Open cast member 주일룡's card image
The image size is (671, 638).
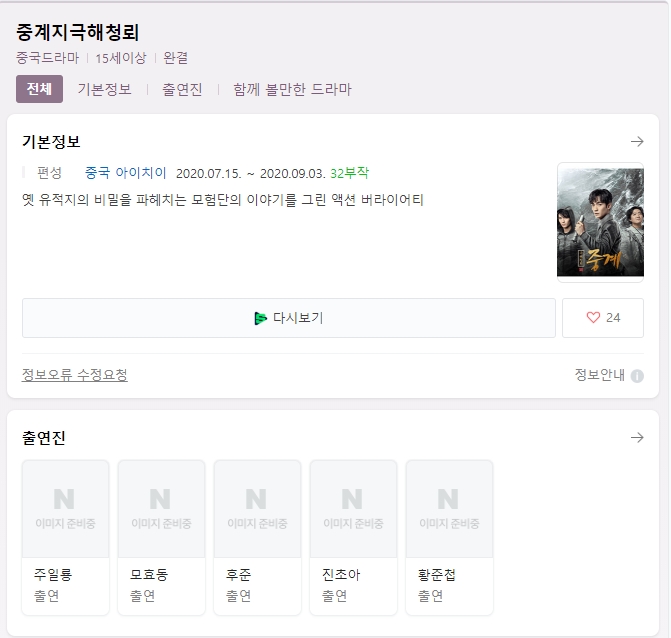pos(65,509)
